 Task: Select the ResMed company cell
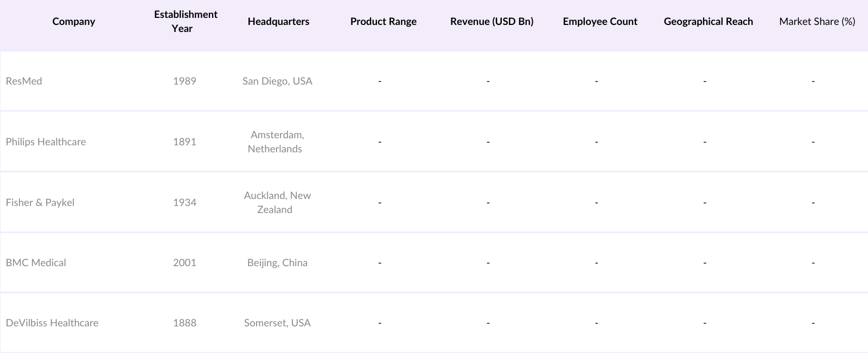24,81
